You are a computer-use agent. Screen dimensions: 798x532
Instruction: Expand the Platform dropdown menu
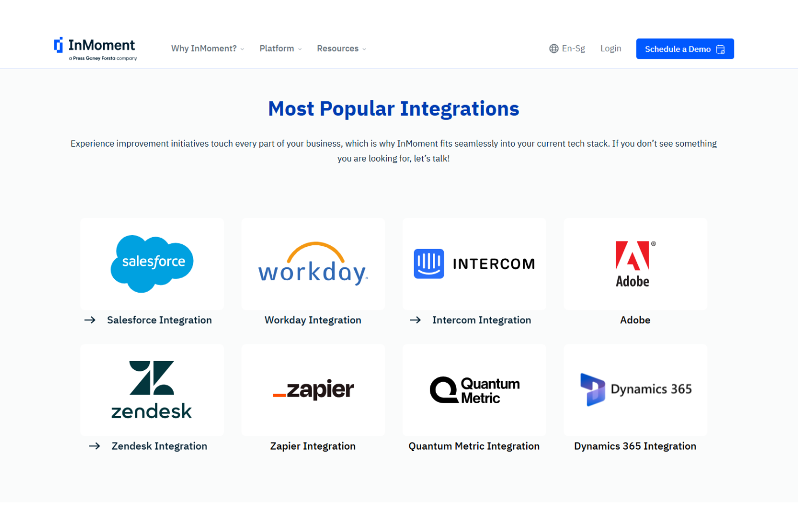point(280,49)
